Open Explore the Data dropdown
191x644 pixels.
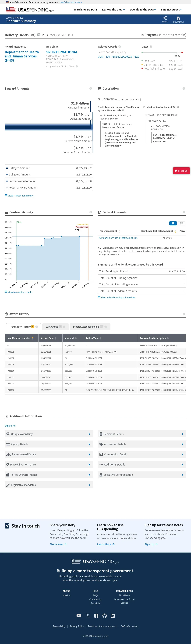(113, 10)
